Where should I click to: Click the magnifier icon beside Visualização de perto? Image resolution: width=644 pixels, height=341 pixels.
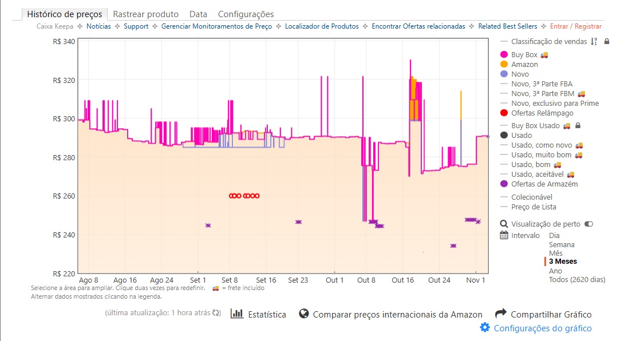[x=504, y=224]
